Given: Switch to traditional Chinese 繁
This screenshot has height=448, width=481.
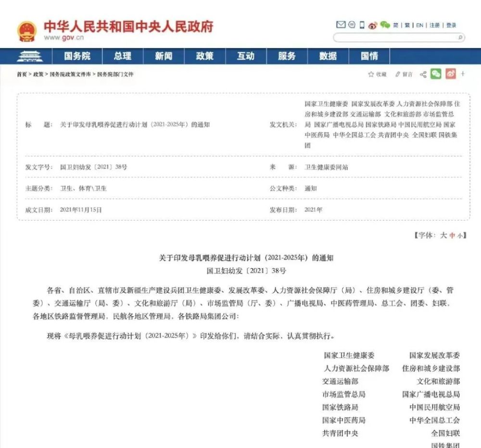Looking at the screenshot, I should 407,26.
